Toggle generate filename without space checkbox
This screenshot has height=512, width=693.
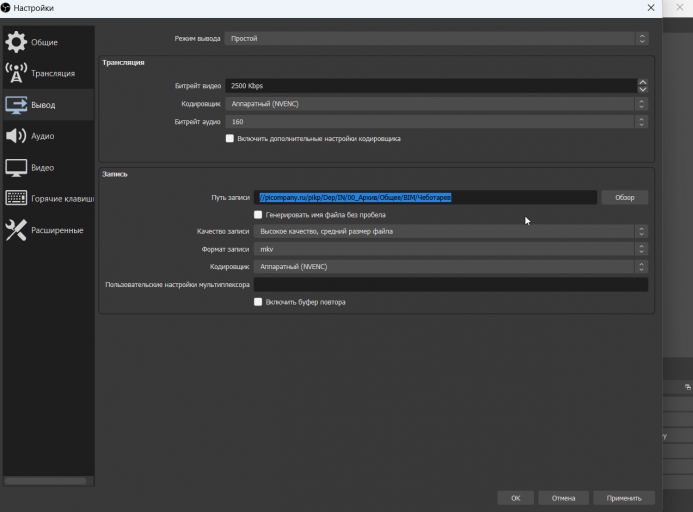[258, 214]
